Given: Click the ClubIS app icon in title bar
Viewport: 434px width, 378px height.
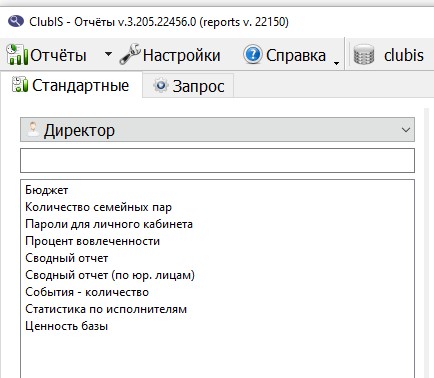Looking at the screenshot, I should pyautogui.click(x=16, y=22).
